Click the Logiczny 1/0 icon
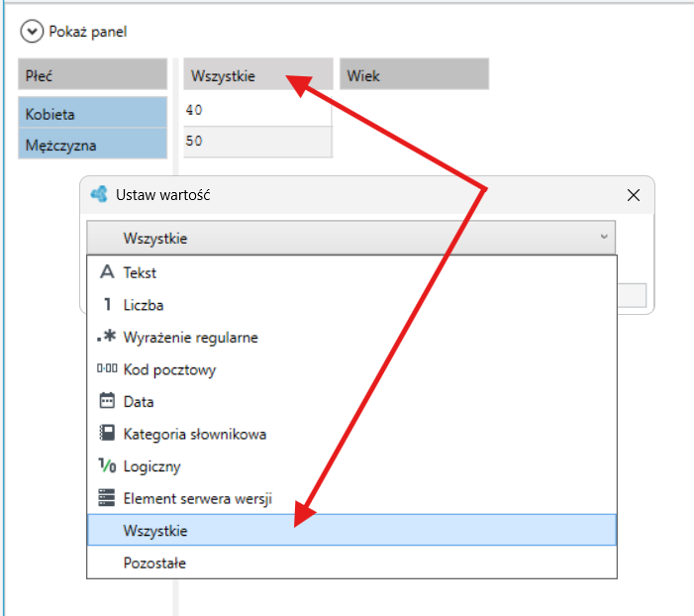 [107, 465]
